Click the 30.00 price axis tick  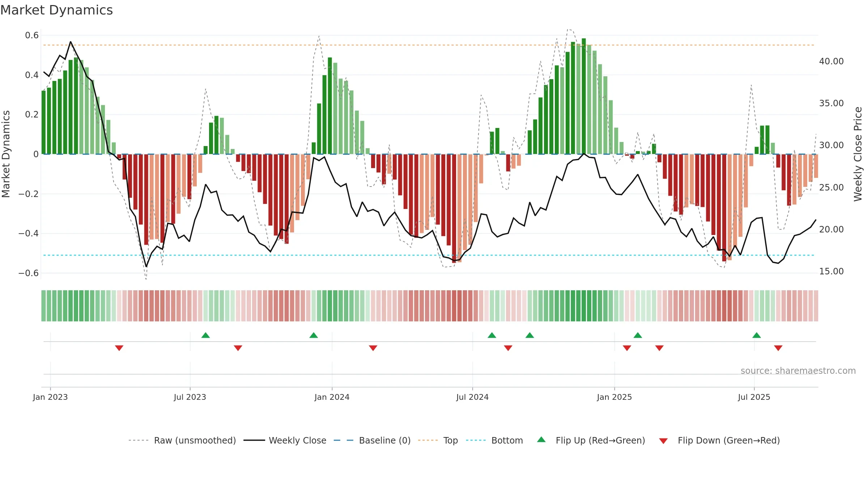tap(831, 145)
